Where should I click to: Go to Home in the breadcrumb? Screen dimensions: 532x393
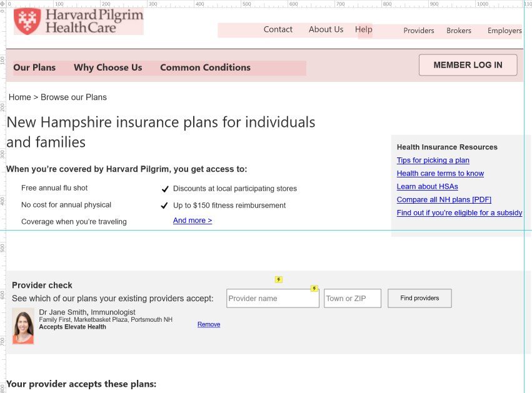pyautogui.click(x=19, y=97)
